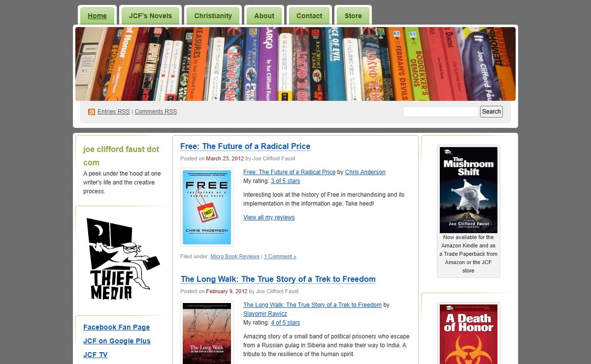Click The Long Walk book cover

pyautogui.click(x=207, y=333)
